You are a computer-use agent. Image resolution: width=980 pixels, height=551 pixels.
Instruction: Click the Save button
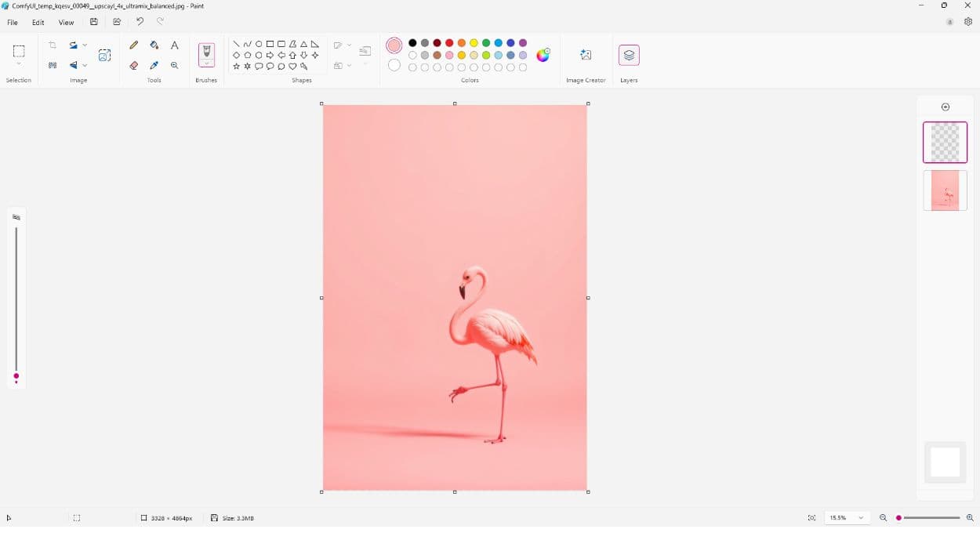[x=94, y=22]
